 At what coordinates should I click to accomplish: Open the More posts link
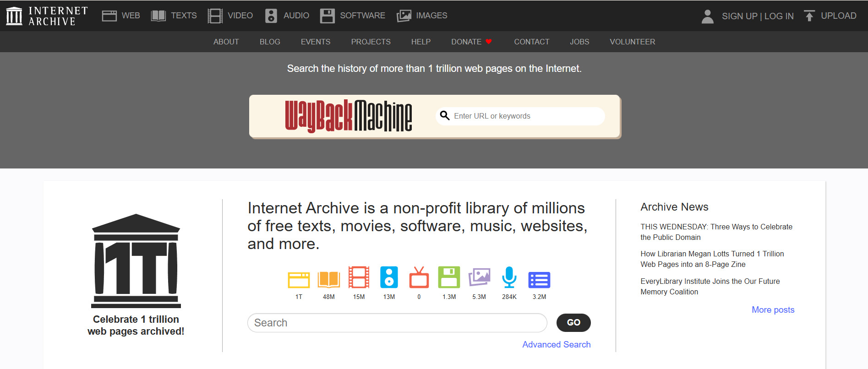tap(773, 309)
